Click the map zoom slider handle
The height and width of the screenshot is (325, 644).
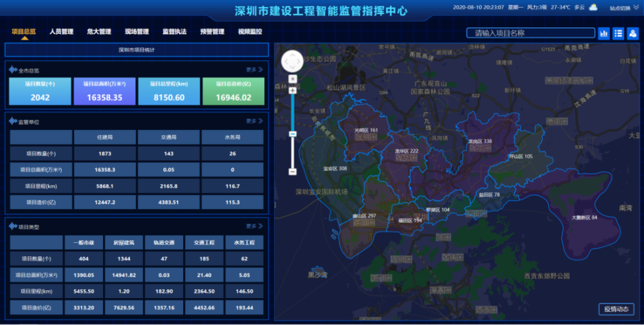pyautogui.click(x=292, y=134)
